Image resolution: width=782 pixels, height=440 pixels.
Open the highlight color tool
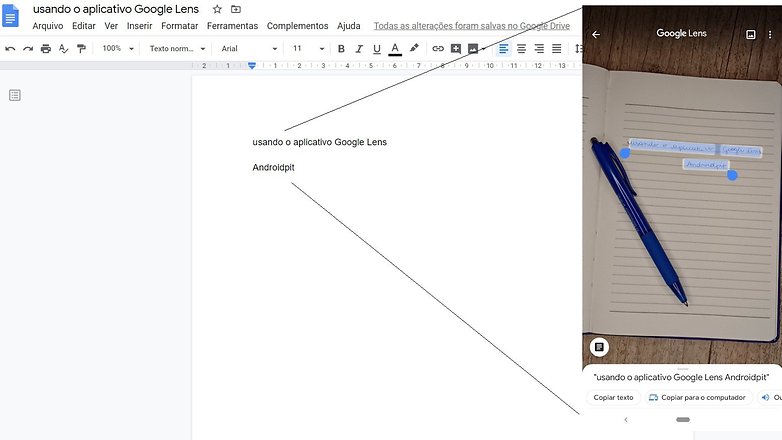pos(414,48)
